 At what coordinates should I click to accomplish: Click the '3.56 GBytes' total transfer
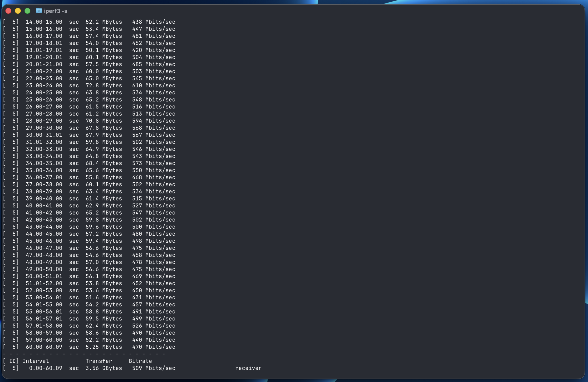tap(104, 368)
